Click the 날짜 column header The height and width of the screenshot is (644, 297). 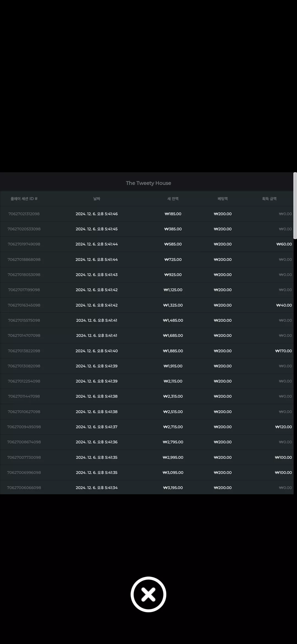tap(97, 199)
